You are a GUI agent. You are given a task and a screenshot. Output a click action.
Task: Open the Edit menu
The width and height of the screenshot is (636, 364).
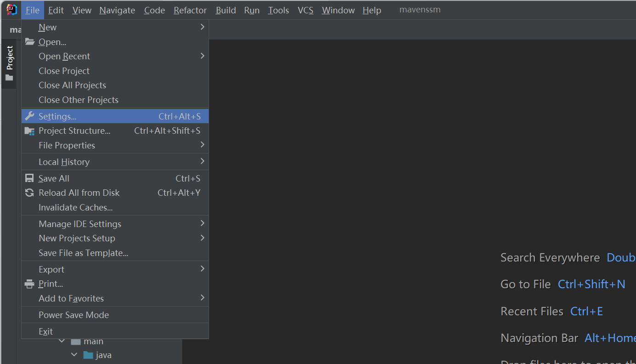click(56, 10)
